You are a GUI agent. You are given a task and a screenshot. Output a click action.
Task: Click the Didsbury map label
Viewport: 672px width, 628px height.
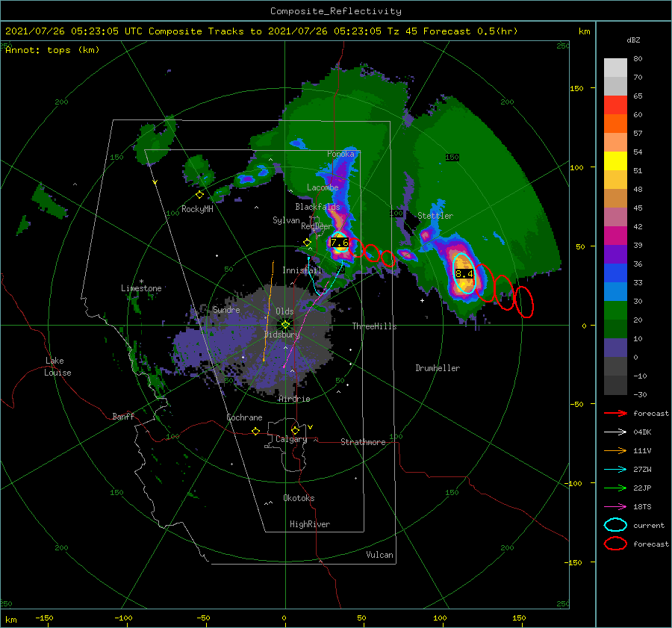(x=282, y=335)
